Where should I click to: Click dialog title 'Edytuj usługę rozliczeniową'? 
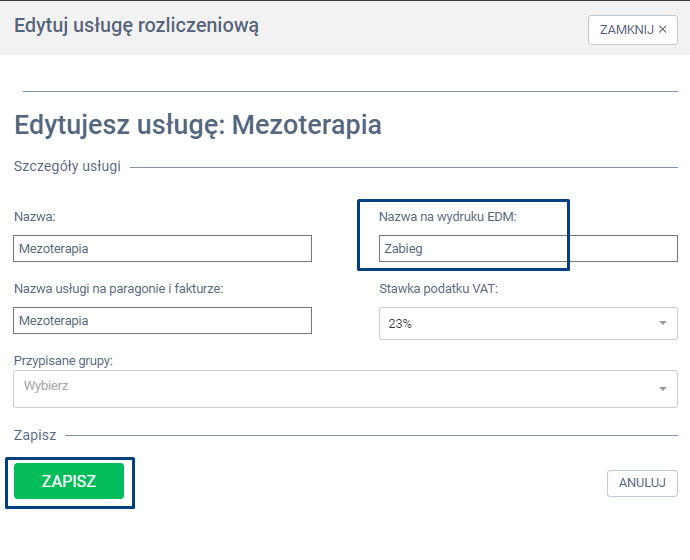pos(136,27)
